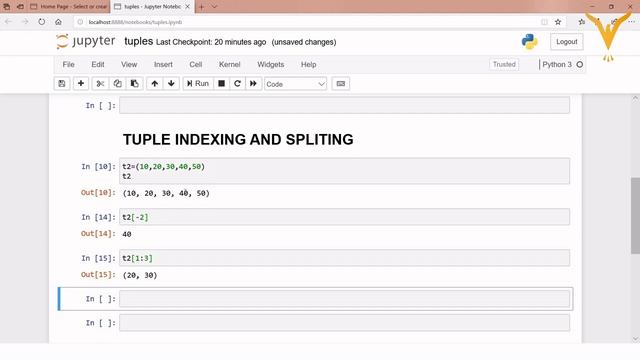Add this page to favorites star
This screenshot has height=360, width=640.
tap(558, 22)
